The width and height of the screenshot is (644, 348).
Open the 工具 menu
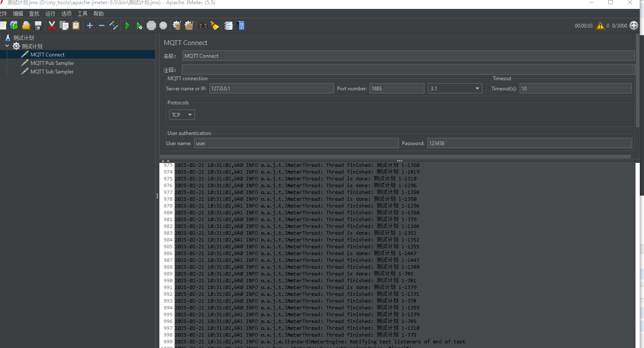coord(82,14)
